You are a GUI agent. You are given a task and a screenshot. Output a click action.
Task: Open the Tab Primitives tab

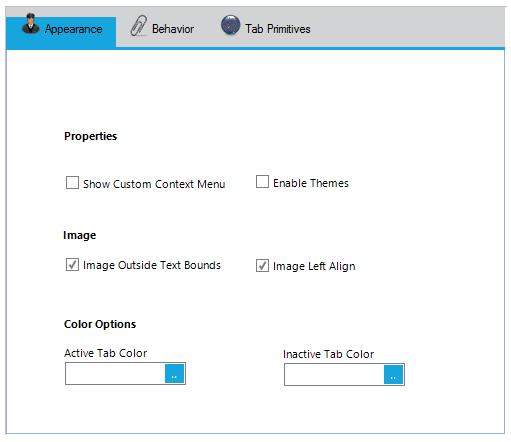(x=266, y=29)
